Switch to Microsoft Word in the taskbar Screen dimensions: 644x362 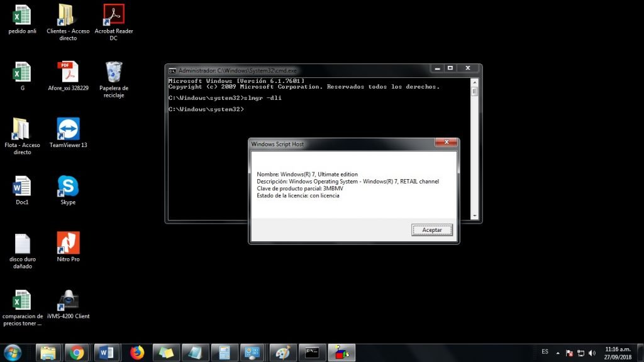pos(107,353)
